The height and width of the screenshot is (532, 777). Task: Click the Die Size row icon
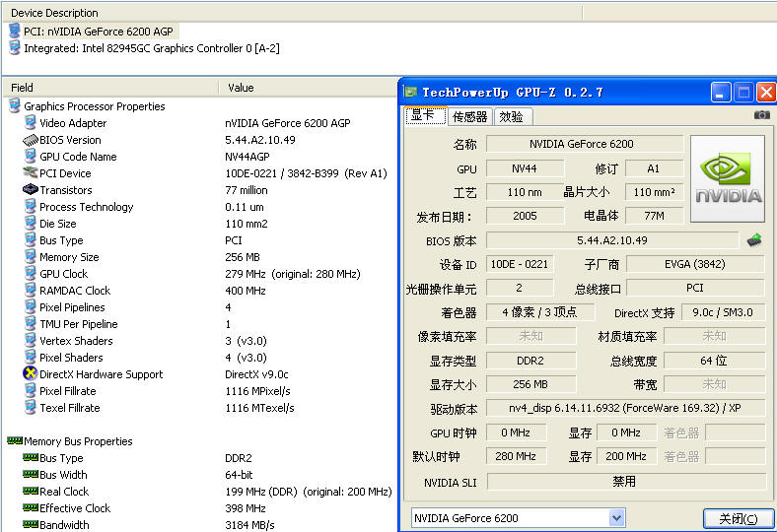[31, 224]
